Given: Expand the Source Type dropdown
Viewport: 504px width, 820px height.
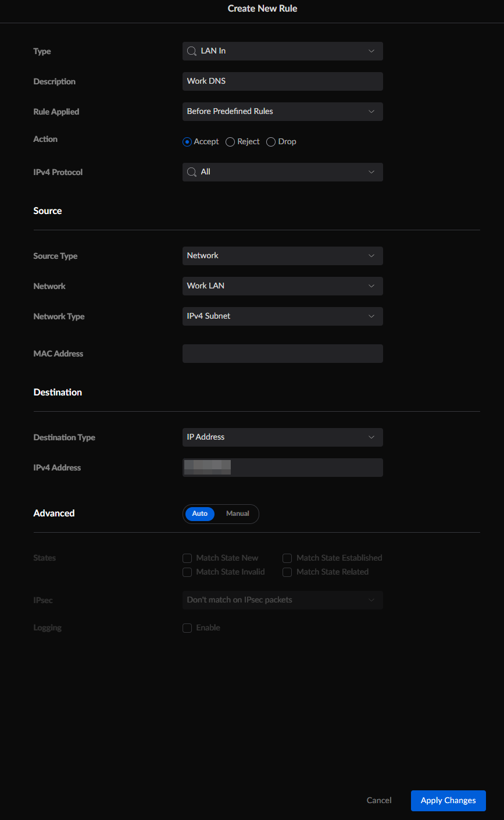Looking at the screenshot, I should 283,256.
